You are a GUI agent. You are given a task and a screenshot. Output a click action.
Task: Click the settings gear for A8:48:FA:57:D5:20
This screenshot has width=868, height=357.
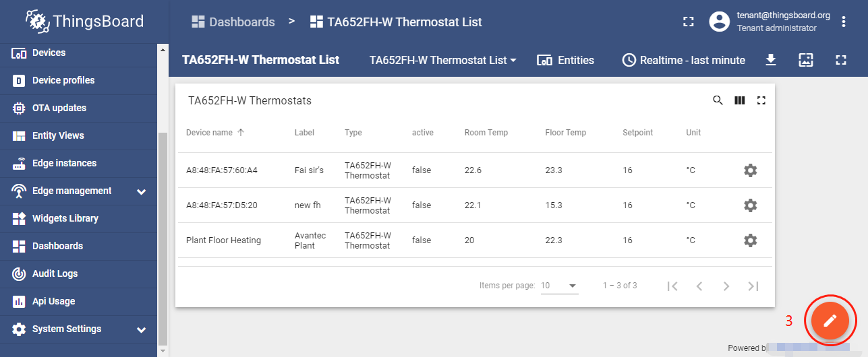coord(750,205)
